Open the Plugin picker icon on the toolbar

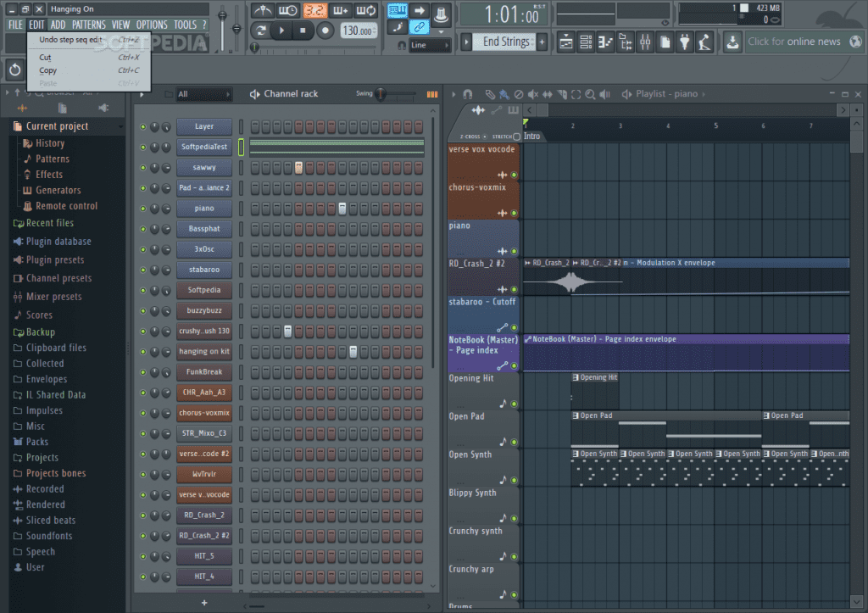coord(685,41)
